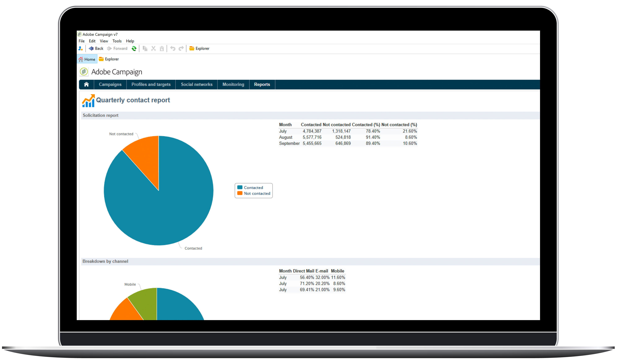Go Back using the toolbar button
This screenshot has height=364, width=618.
coord(96,49)
